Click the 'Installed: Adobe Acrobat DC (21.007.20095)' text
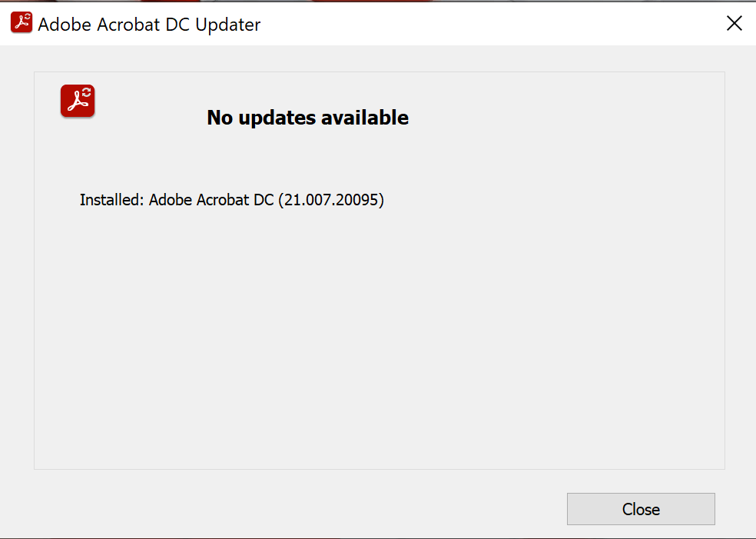756x539 pixels. click(231, 200)
